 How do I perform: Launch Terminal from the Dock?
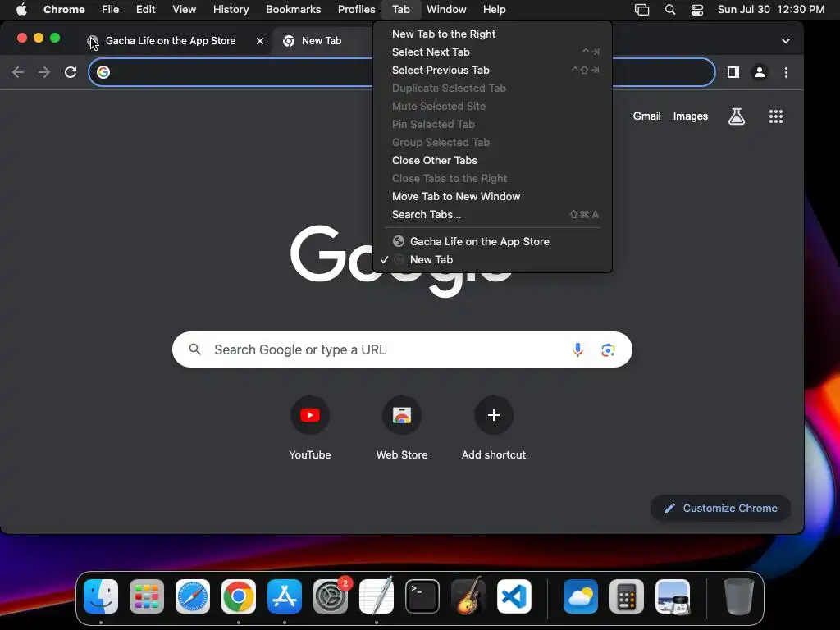[422, 596]
